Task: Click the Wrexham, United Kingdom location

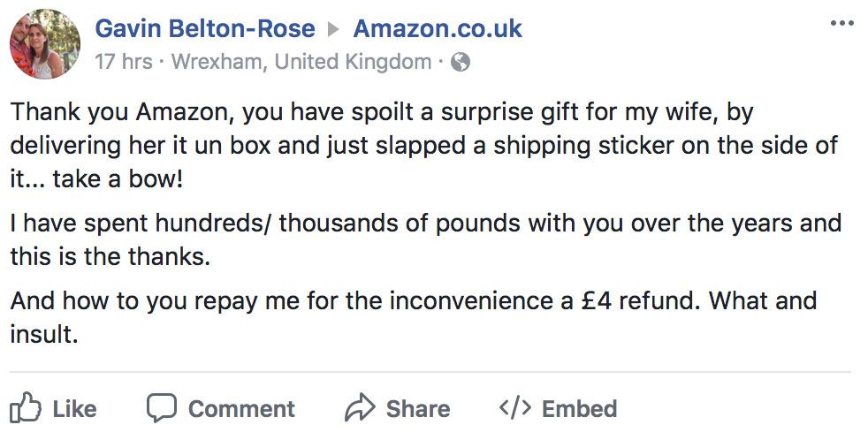Action: click(301, 63)
